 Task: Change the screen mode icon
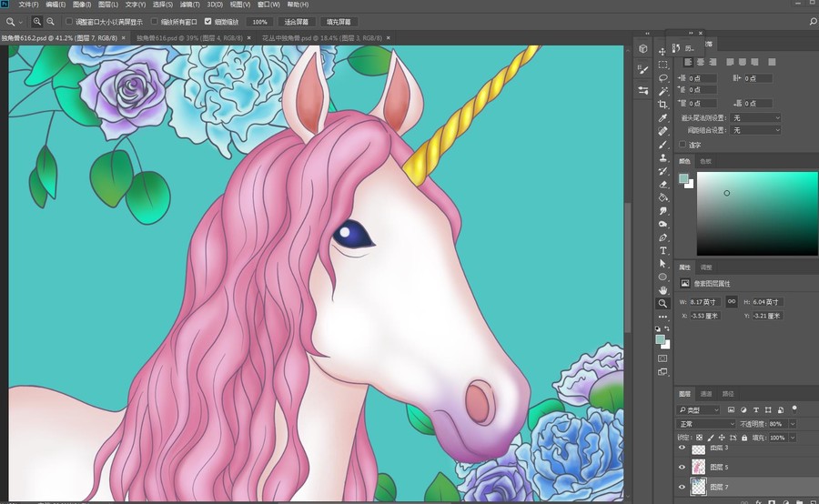(x=662, y=372)
